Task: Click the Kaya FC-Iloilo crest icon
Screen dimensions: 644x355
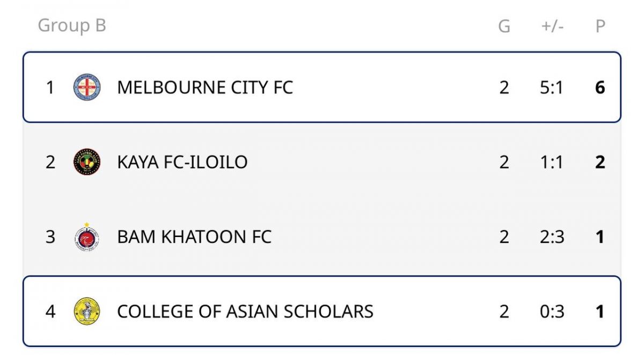Action: click(87, 161)
